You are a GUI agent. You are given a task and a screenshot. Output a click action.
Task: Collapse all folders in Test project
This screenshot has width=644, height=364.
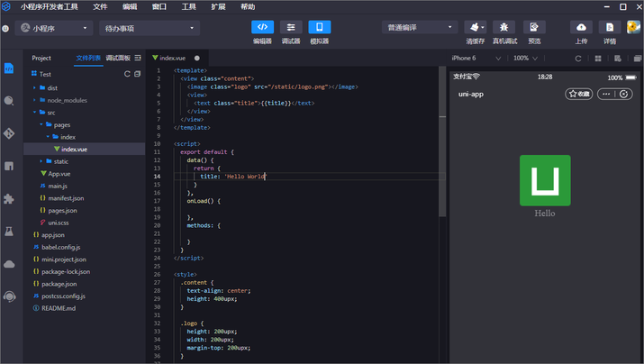point(137,74)
